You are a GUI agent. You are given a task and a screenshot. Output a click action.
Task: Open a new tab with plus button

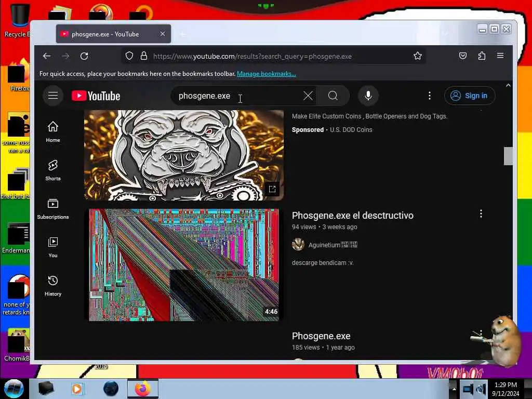(x=182, y=34)
